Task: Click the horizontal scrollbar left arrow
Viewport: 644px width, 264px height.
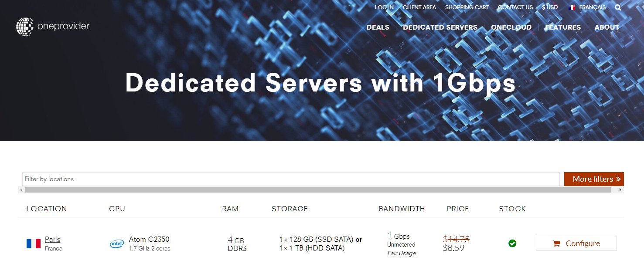Action: [20, 190]
